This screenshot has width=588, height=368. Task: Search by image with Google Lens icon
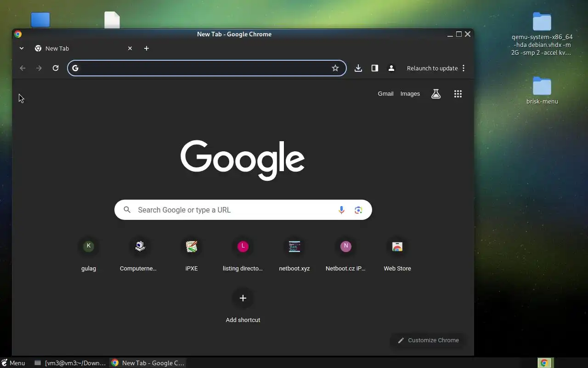pos(358,210)
